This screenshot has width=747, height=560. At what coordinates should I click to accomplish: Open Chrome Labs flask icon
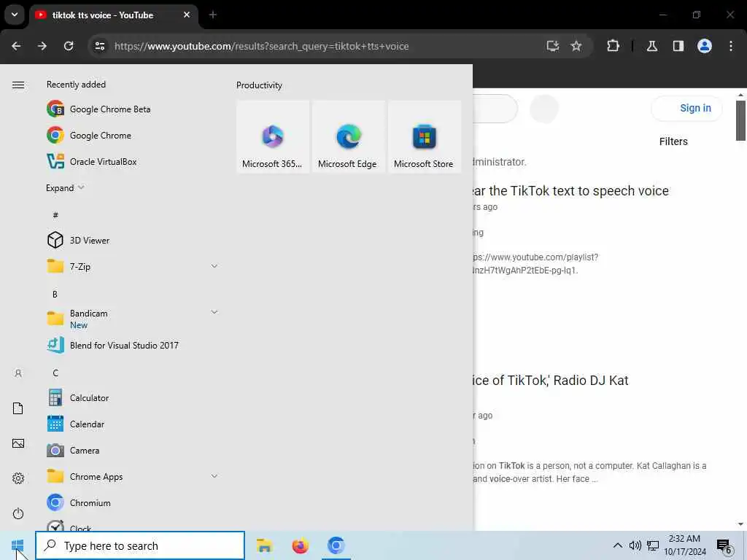(x=652, y=46)
